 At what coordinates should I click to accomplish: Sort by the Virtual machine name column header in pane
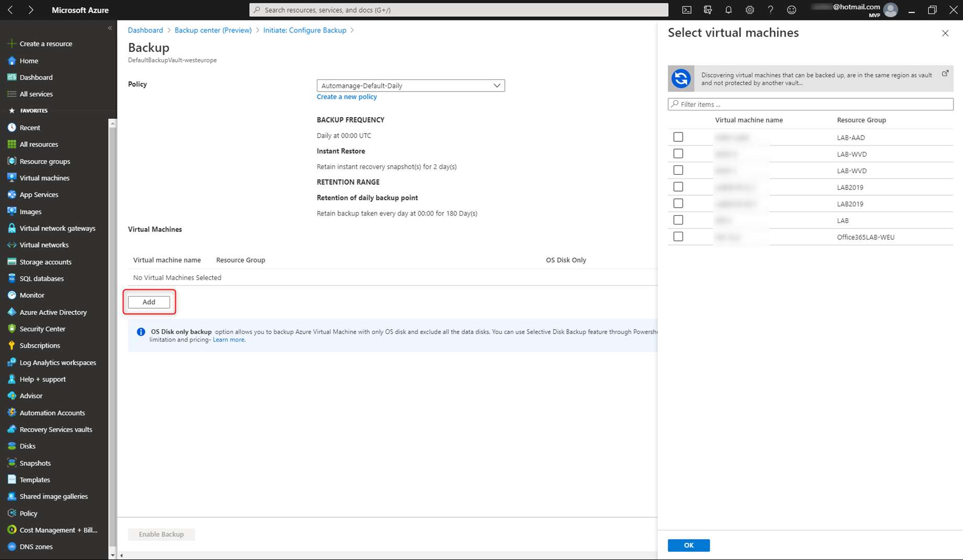[749, 120]
